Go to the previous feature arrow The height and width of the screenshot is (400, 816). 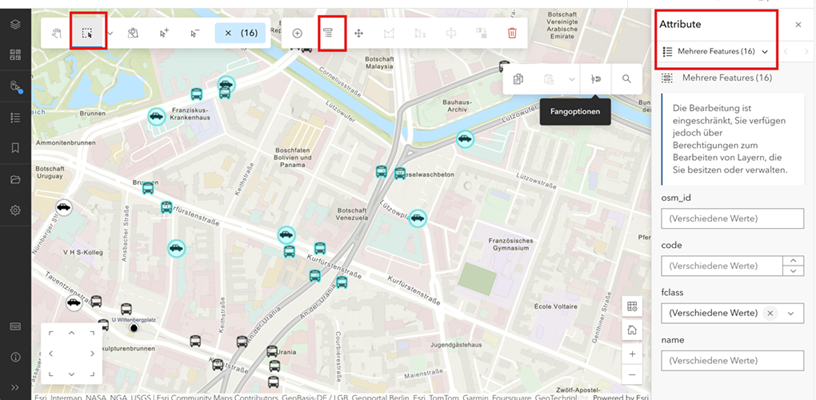(x=786, y=51)
